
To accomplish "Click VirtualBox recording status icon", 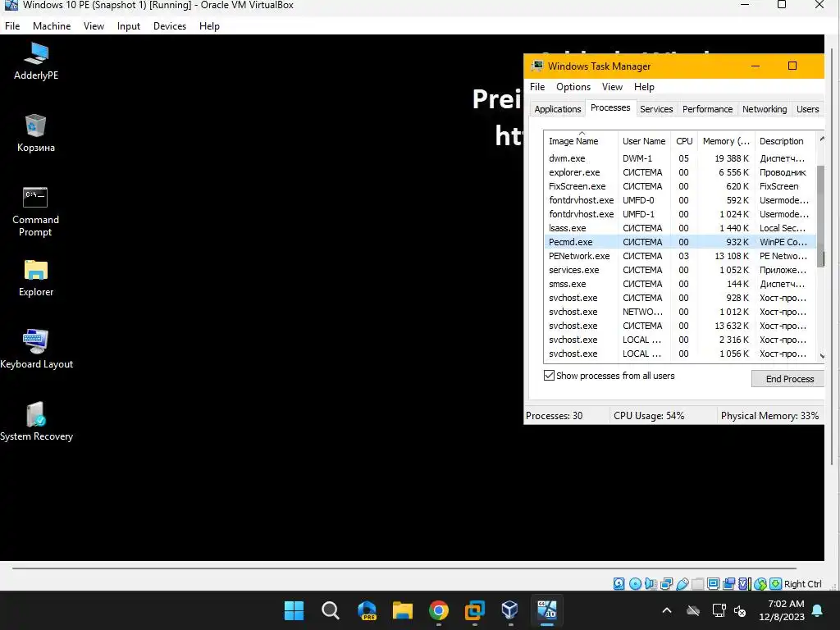I will [728, 584].
